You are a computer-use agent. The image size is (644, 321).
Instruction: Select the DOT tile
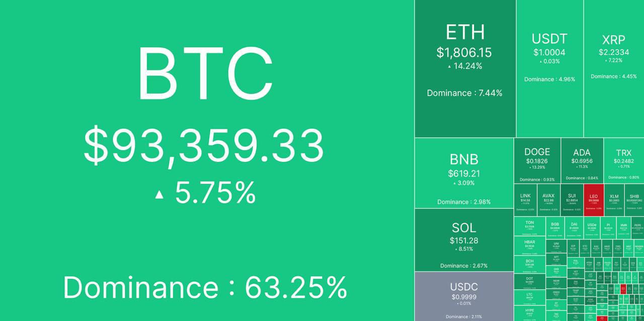530,281
